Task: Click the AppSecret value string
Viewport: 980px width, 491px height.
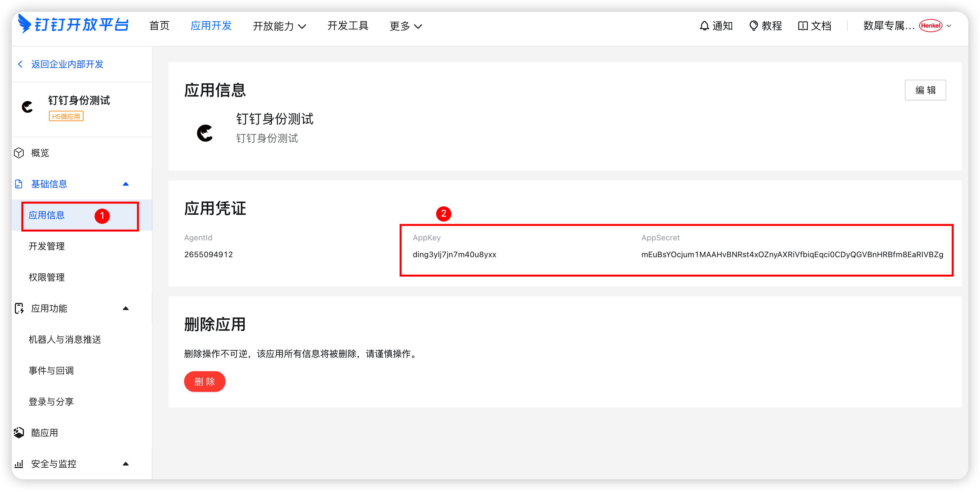Action: [x=792, y=255]
